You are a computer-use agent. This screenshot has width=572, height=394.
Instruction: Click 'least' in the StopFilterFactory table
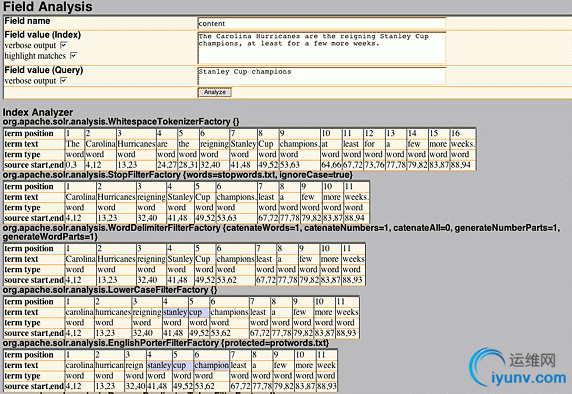267,197
